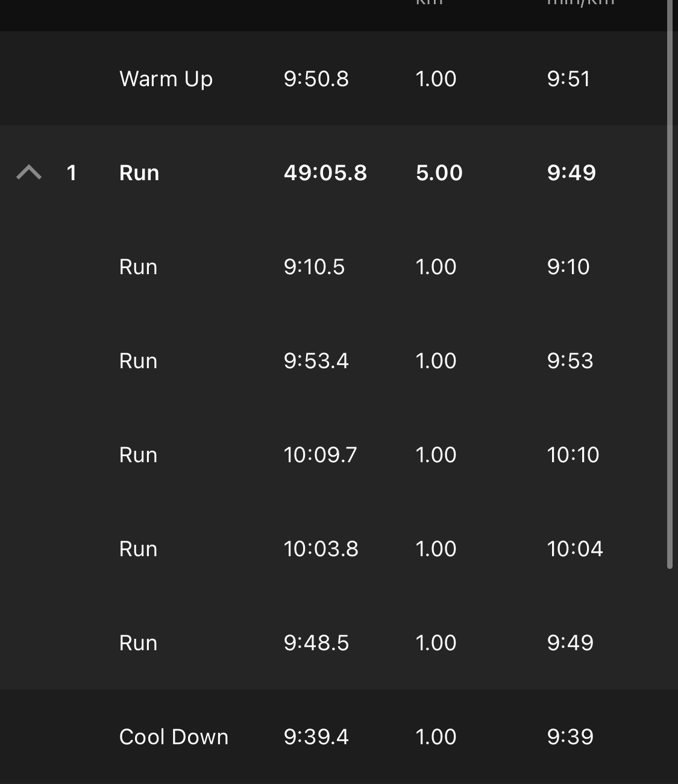Screen dimensions: 678x784
Task: Click the Cool Down pace 9:39
Action: pos(570,737)
